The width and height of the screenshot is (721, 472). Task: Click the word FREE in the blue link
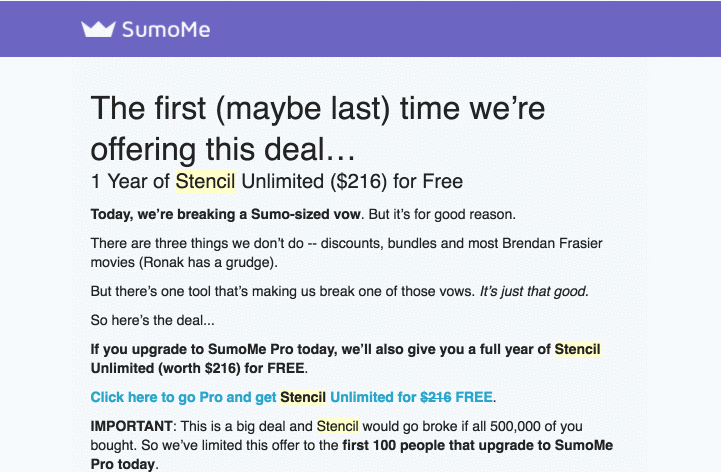[474, 397]
